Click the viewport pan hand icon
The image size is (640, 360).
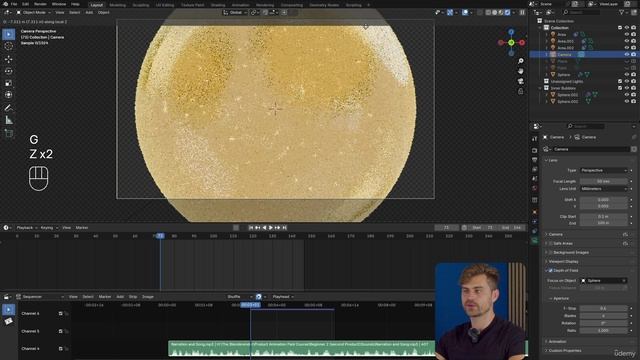click(520, 71)
